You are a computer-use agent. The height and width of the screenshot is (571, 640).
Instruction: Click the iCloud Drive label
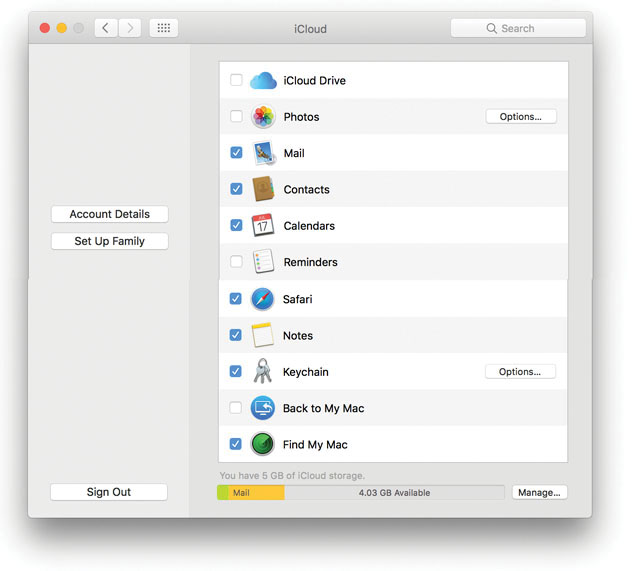pyautogui.click(x=315, y=80)
